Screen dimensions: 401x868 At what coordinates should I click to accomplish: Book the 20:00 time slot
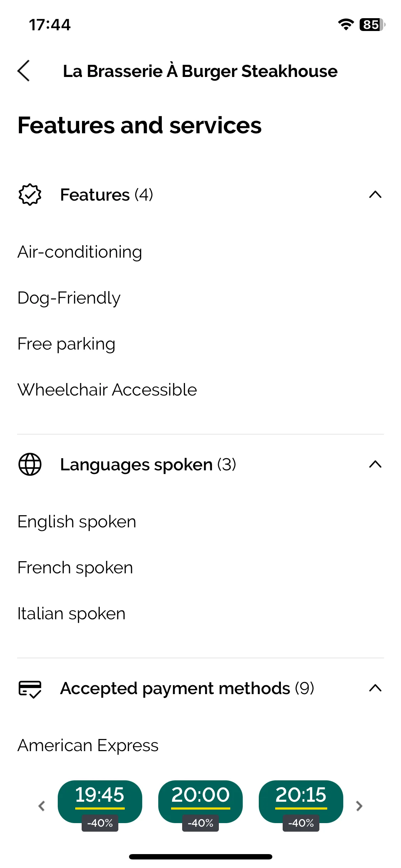click(200, 802)
